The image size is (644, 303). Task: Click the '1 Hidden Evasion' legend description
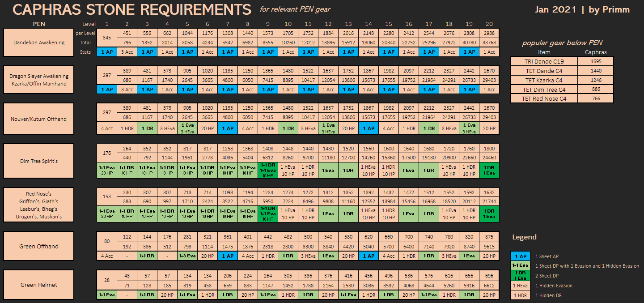(x=554, y=286)
